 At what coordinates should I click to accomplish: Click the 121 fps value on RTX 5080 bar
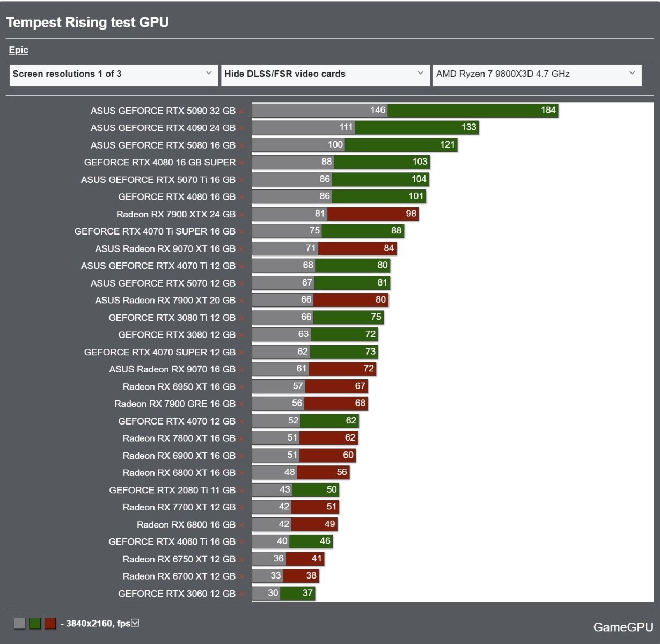point(448,144)
